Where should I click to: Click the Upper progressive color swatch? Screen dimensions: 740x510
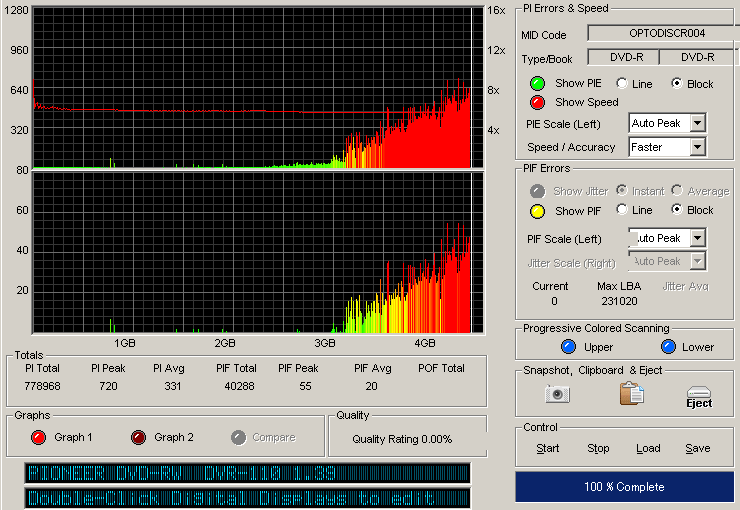(568, 347)
